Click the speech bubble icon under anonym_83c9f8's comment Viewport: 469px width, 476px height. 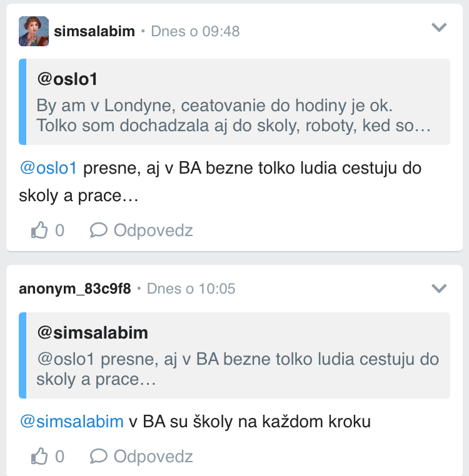99,457
